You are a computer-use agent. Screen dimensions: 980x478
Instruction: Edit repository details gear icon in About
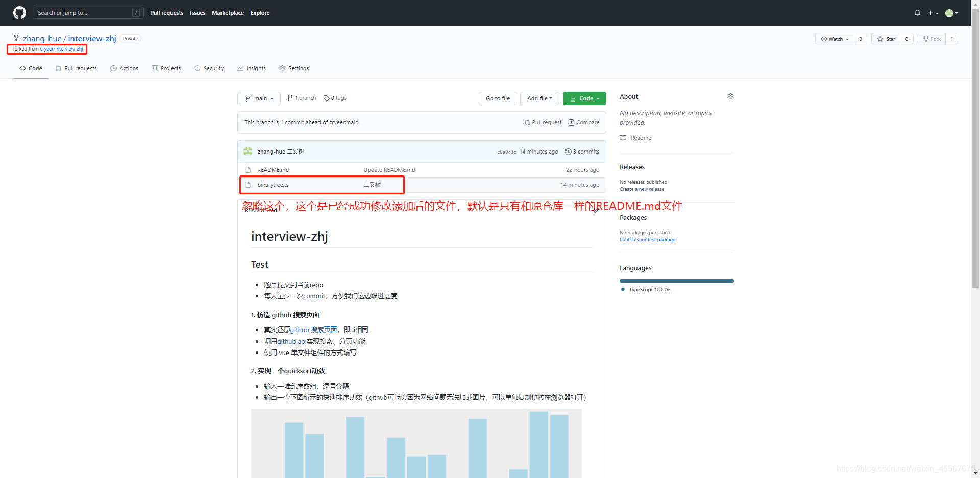coord(730,96)
